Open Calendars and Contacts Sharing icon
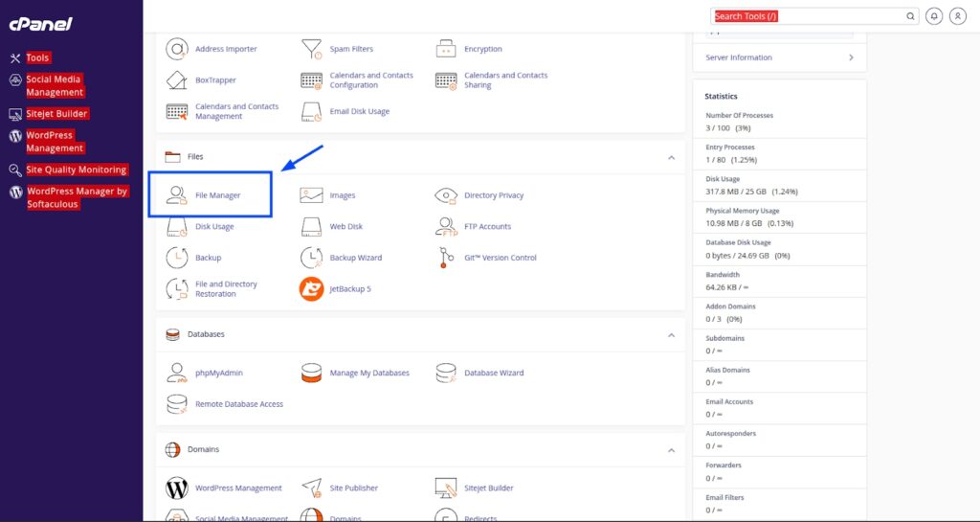The width and height of the screenshot is (980, 522). point(446,80)
